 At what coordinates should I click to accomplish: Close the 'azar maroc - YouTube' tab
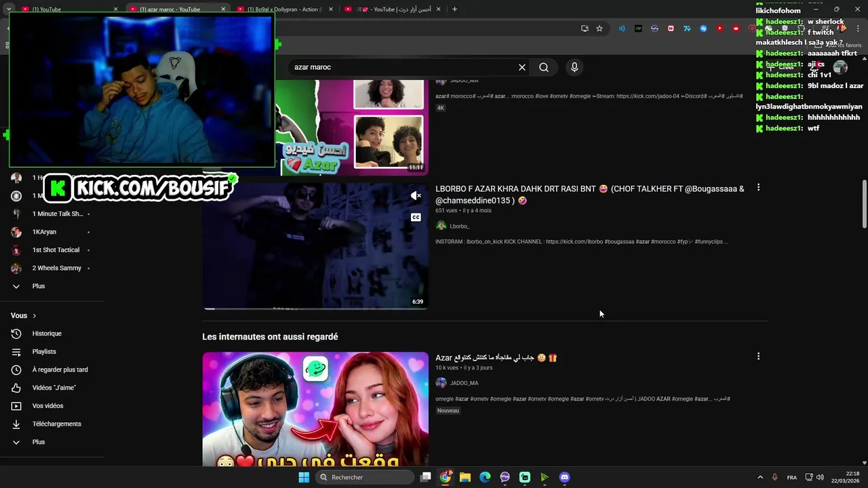coord(223,9)
